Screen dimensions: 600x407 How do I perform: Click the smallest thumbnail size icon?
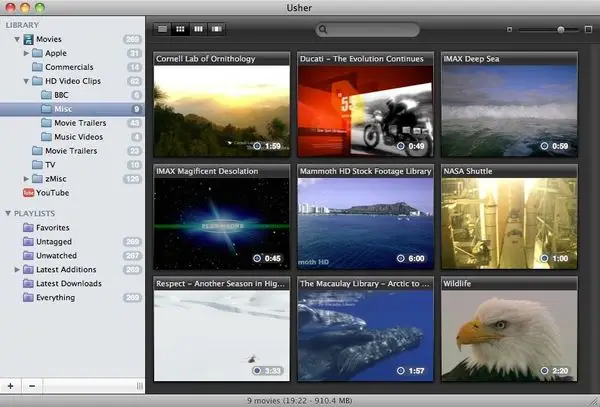point(509,29)
